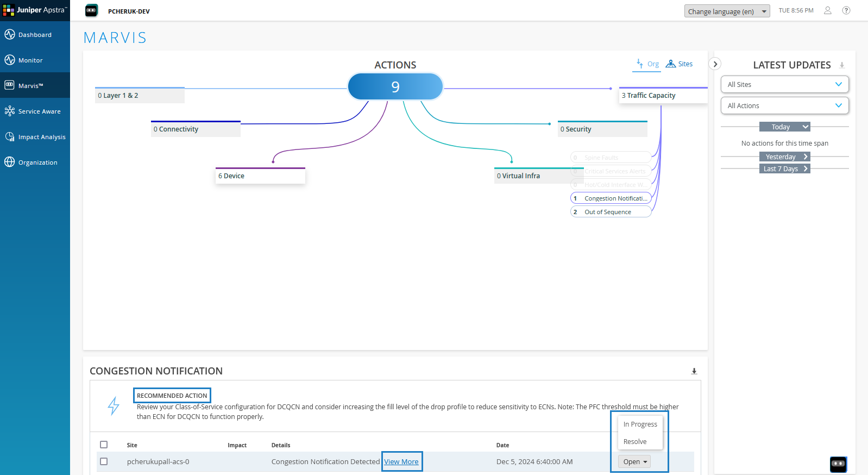Open the status dropdown showing Open
868x475 pixels.
click(634, 461)
